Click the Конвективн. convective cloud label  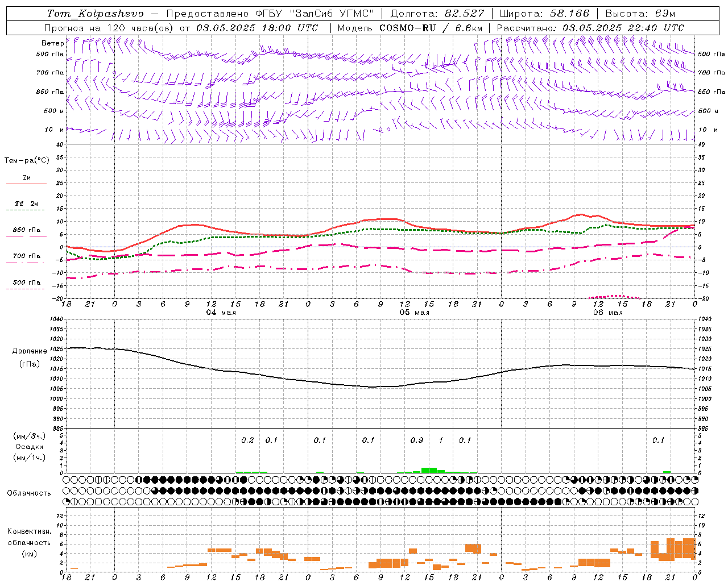point(29,531)
